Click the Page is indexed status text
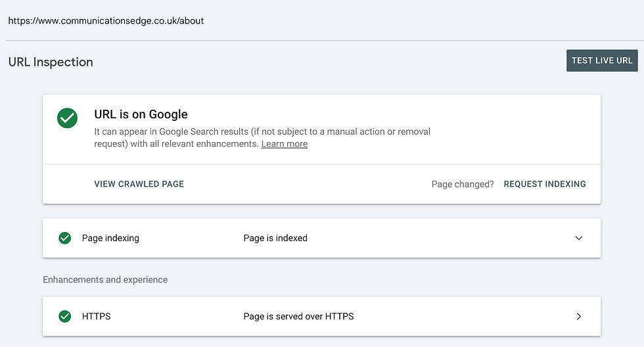The image size is (644, 347). coord(275,238)
